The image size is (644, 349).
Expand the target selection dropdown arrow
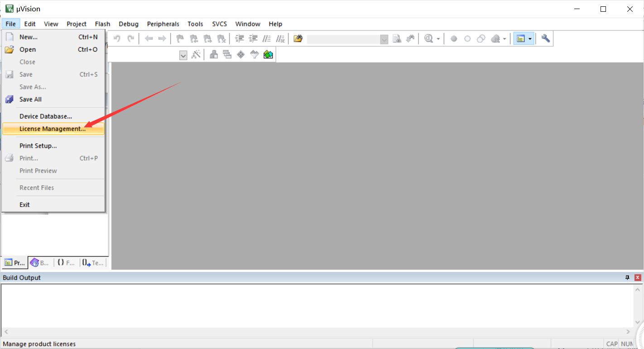tap(183, 55)
